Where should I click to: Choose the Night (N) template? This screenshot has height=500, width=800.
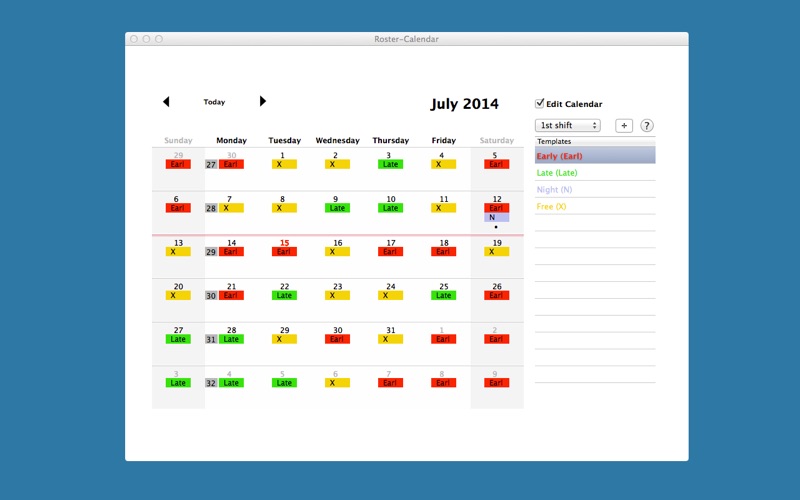(595, 189)
